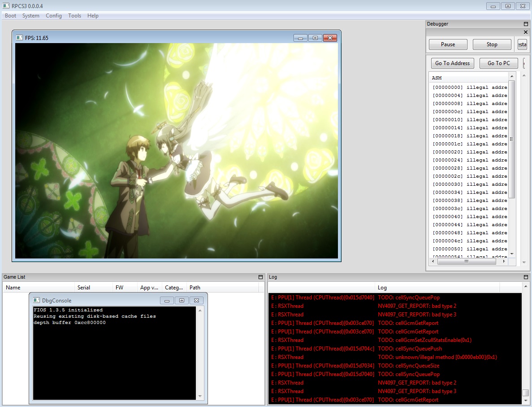Sort the game list by Serial column
Image resolution: width=532 pixels, height=407 pixels.
pos(84,288)
